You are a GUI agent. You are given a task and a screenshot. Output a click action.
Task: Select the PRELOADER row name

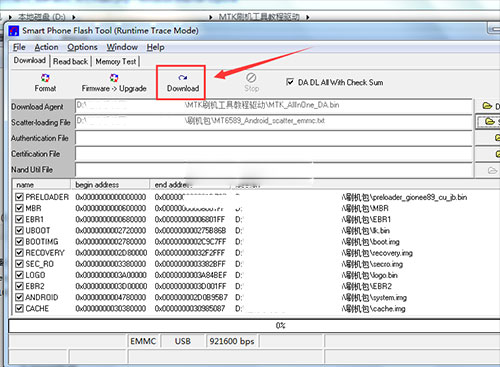coord(47,197)
